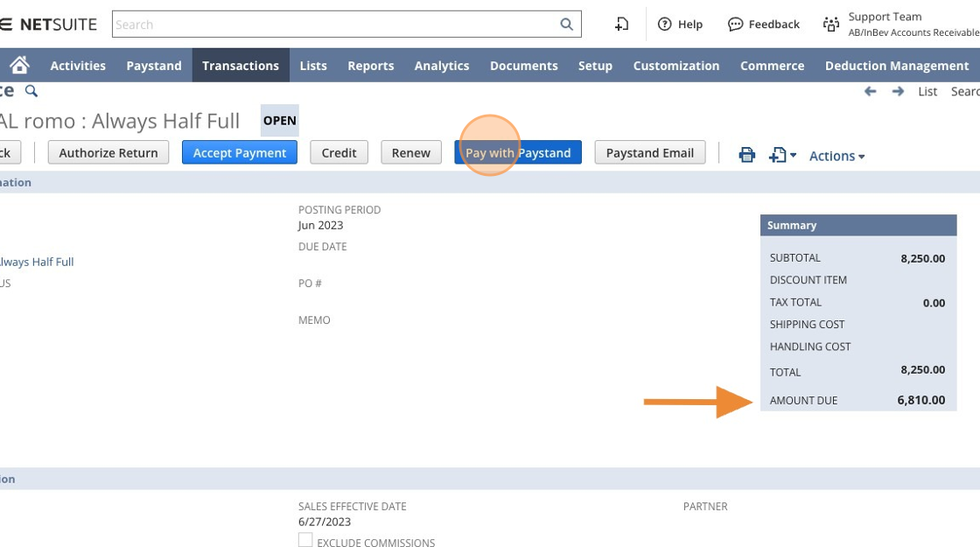
Task: Click the MEMO field label
Action: (314, 320)
